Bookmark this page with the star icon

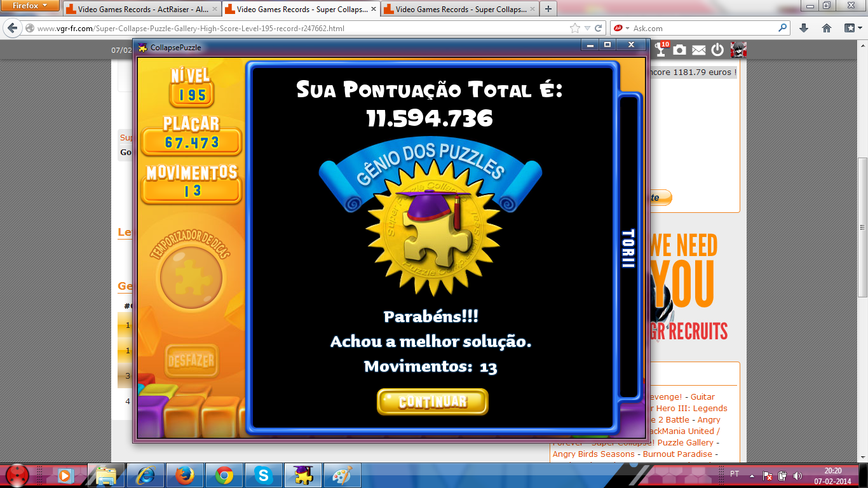(575, 28)
